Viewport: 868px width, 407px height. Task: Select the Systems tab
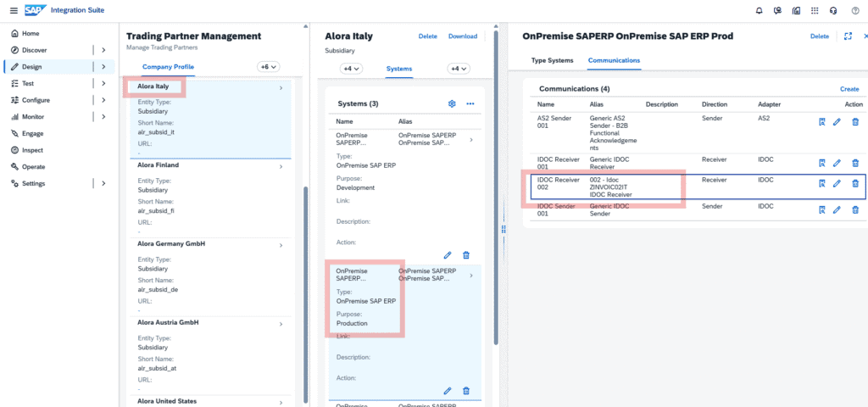[x=399, y=69]
